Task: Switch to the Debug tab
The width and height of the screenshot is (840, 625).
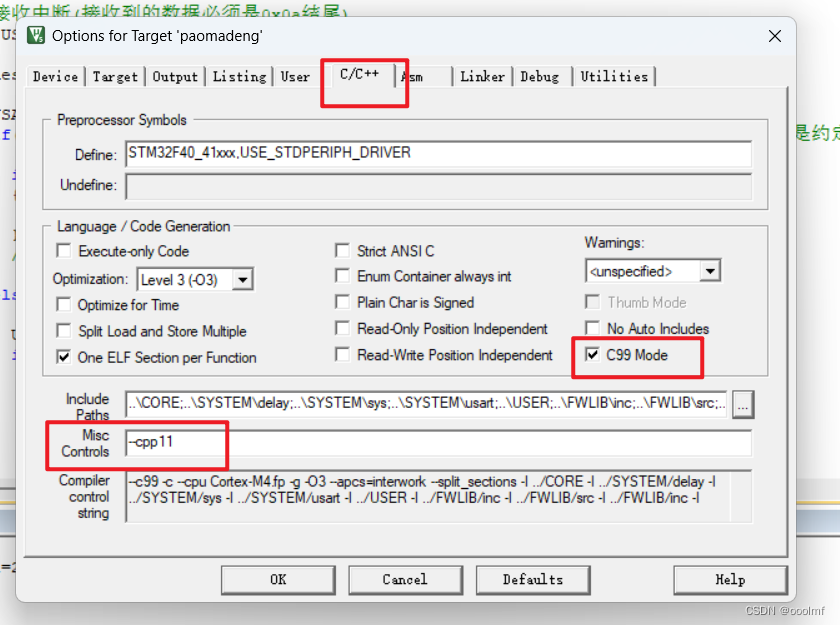Action: pyautogui.click(x=540, y=76)
